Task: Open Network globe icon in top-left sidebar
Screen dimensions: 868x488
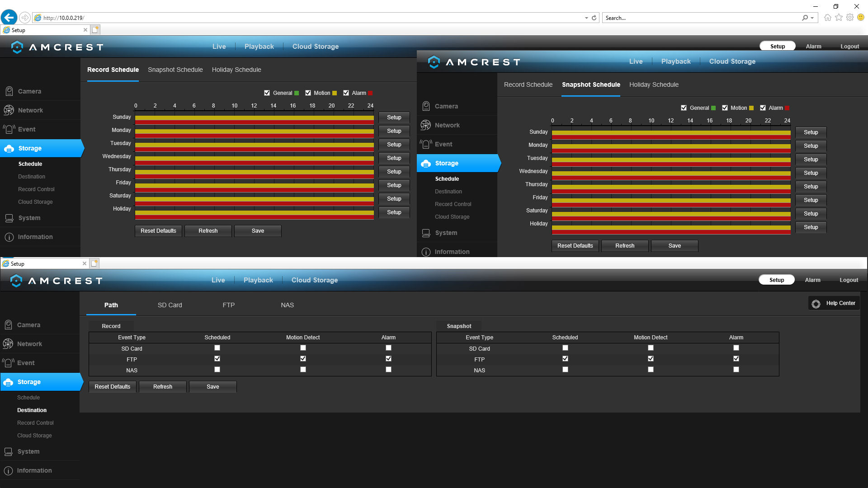Action: pos(9,110)
